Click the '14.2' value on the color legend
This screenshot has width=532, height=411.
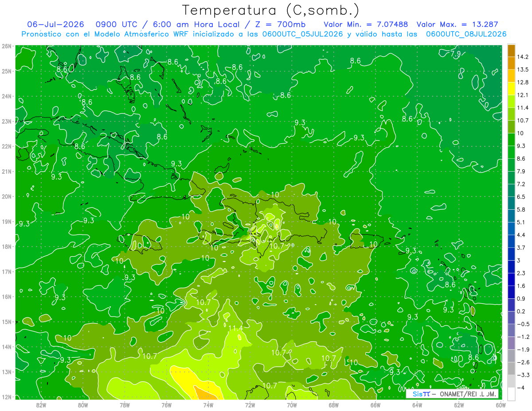coord(522,57)
